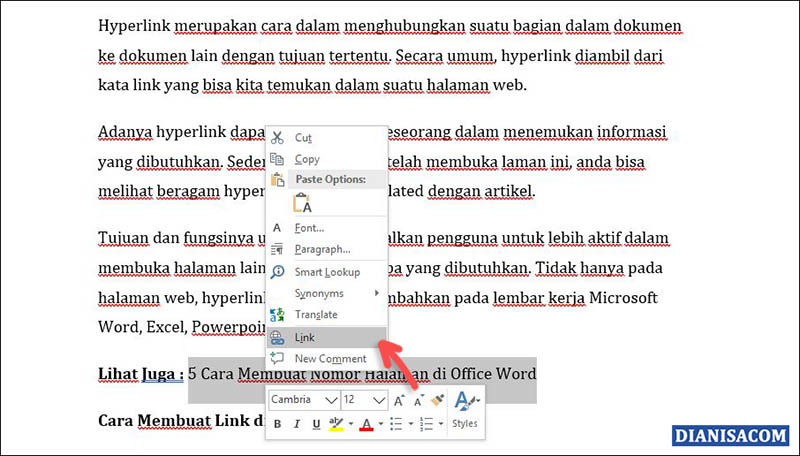Select Copy in the context menu

307,159
